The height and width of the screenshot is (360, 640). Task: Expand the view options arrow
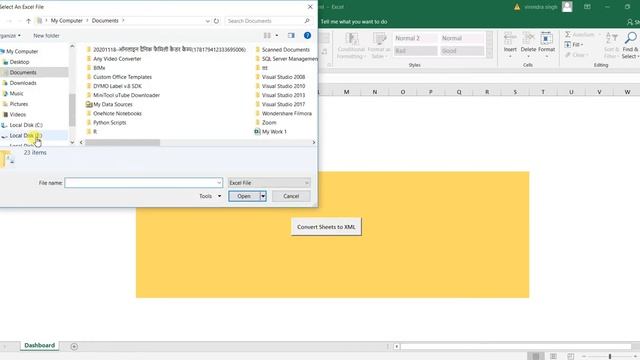(277, 36)
